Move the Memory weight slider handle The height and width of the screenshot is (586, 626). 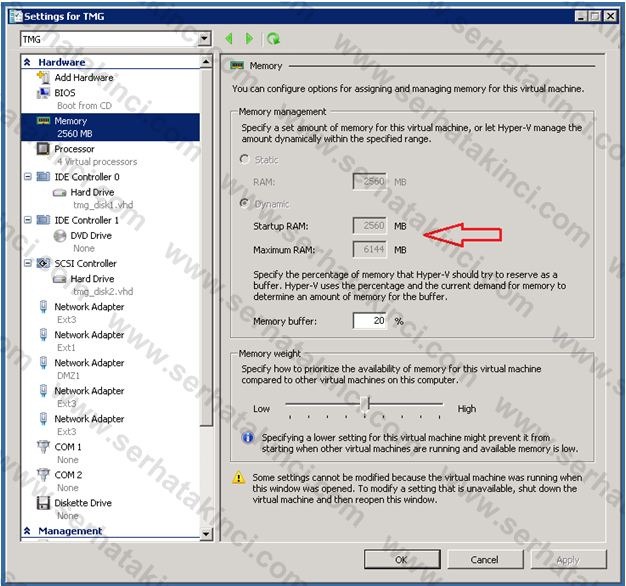[x=365, y=404]
